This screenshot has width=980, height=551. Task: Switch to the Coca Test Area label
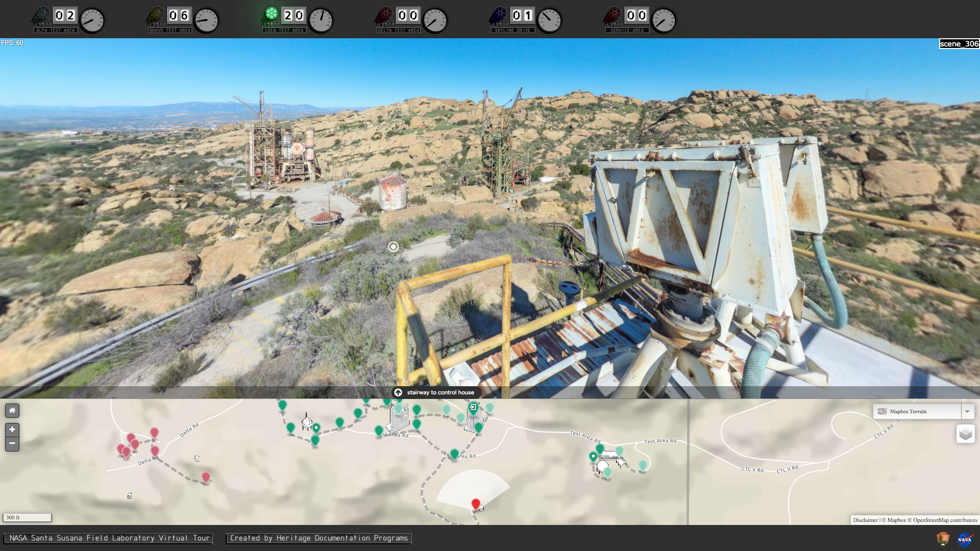click(x=285, y=30)
